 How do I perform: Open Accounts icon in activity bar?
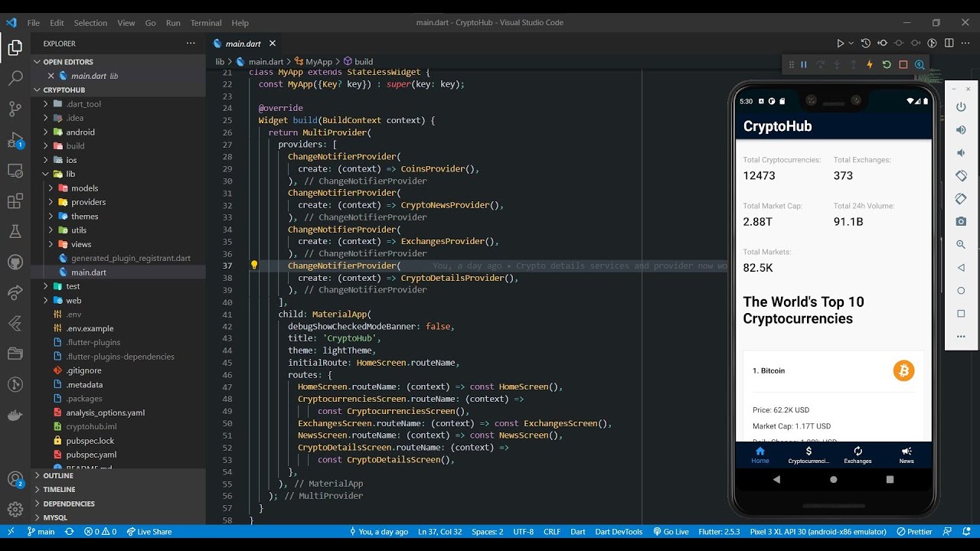tap(15, 480)
